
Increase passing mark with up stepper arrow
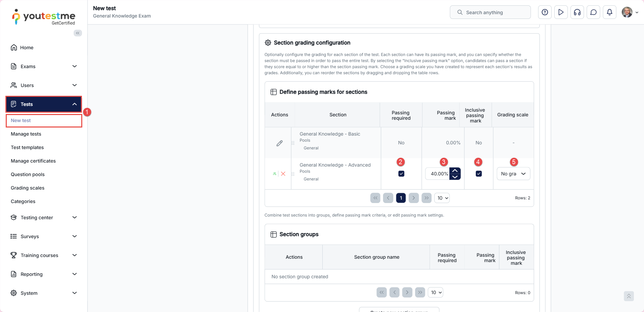pos(455,171)
